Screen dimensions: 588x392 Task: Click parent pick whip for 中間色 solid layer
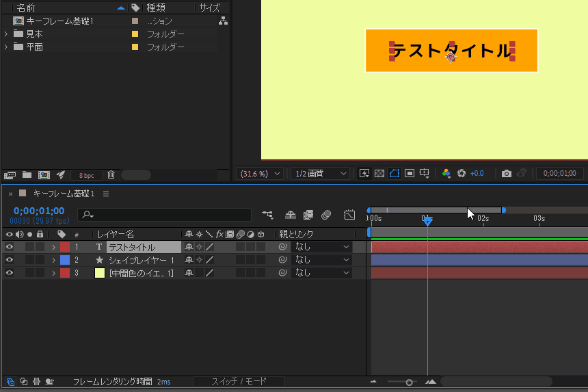(283, 273)
